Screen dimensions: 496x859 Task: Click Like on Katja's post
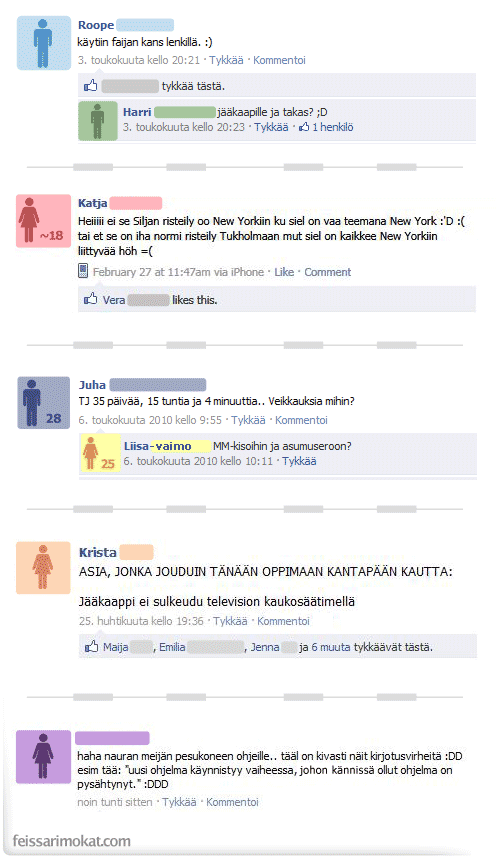coord(284,272)
